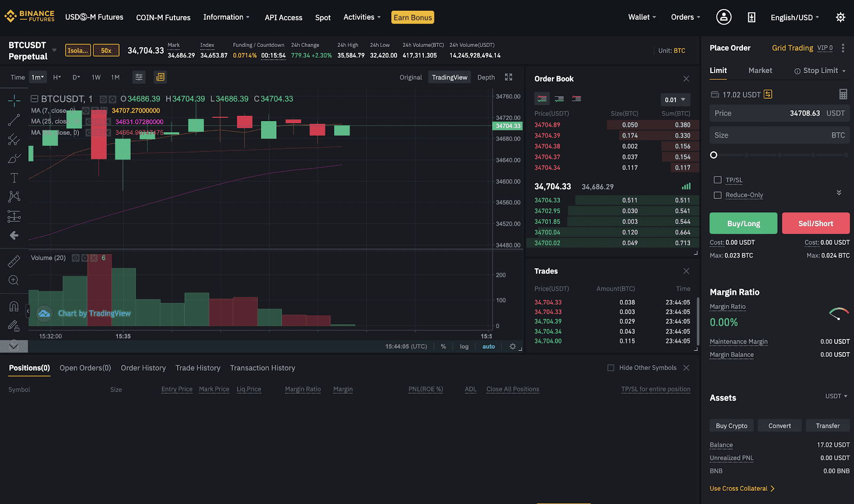Switch chart to Depth view
This screenshot has width=854, height=504.
coord(486,77)
